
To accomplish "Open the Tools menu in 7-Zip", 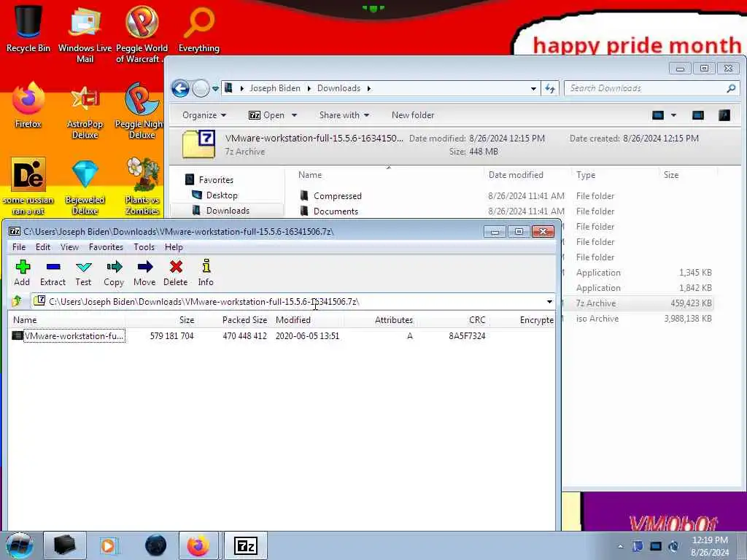I will point(144,247).
